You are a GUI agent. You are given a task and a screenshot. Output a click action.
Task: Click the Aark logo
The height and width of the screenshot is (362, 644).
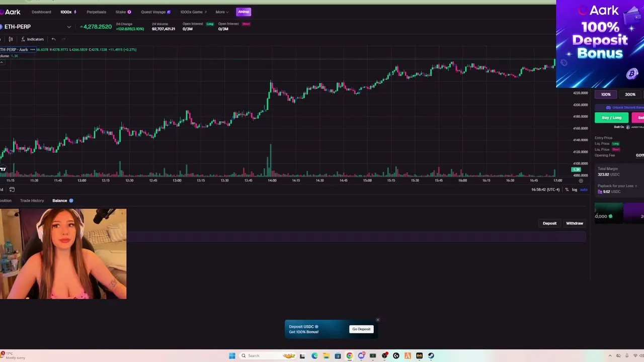(11, 12)
